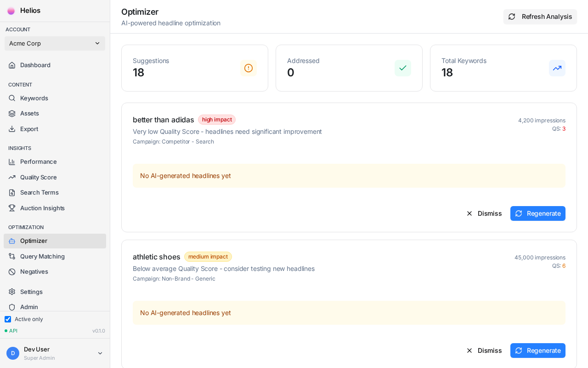The width and height of the screenshot is (588, 368).
Task: Select the Quality Score sidebar icon
Action: coord(11,177)
